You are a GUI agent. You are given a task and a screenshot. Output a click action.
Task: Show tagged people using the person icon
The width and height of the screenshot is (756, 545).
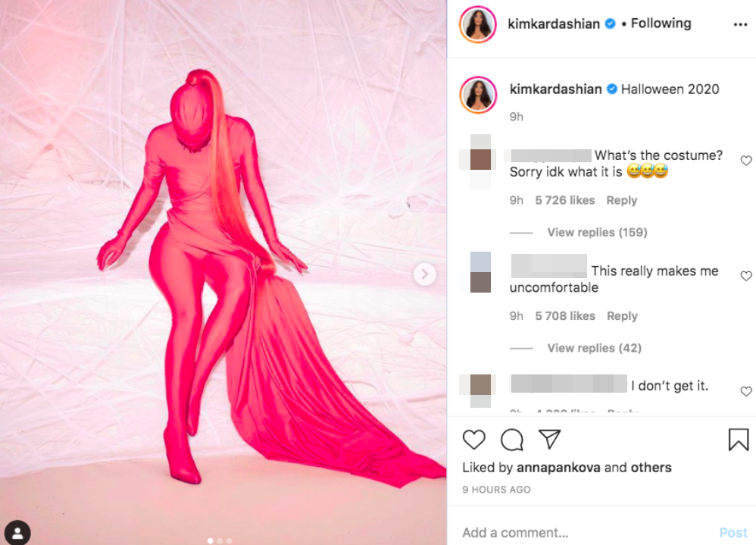pyautogui.click(x=17, y=532)
